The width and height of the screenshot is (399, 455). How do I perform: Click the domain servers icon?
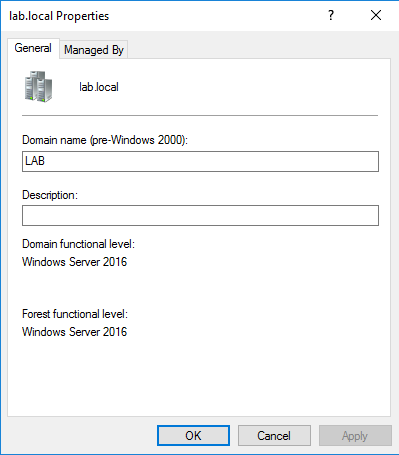click(38, 87)
